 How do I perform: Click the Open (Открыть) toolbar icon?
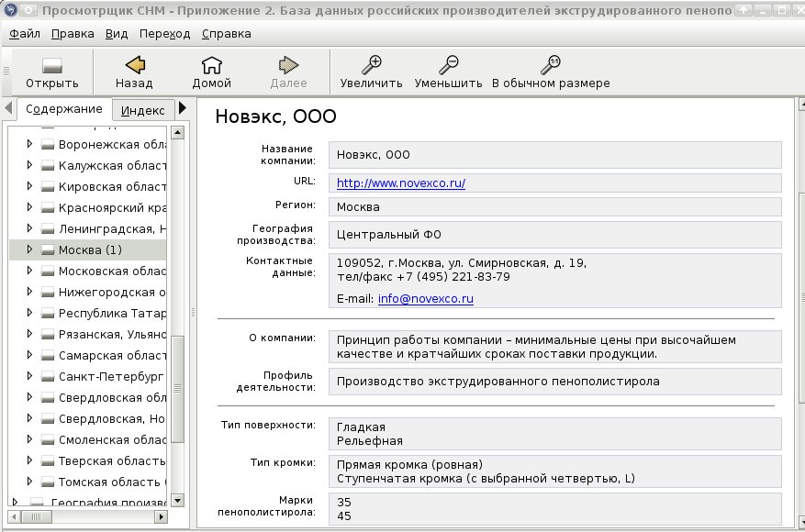(51, 66)
